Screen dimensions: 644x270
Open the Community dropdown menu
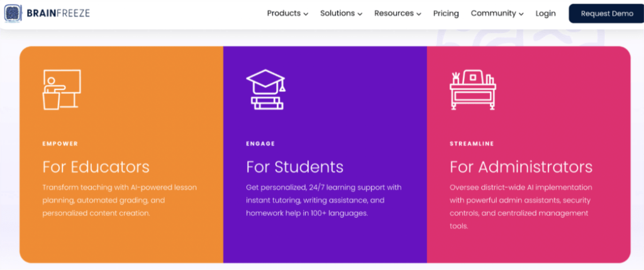(497, 13)
